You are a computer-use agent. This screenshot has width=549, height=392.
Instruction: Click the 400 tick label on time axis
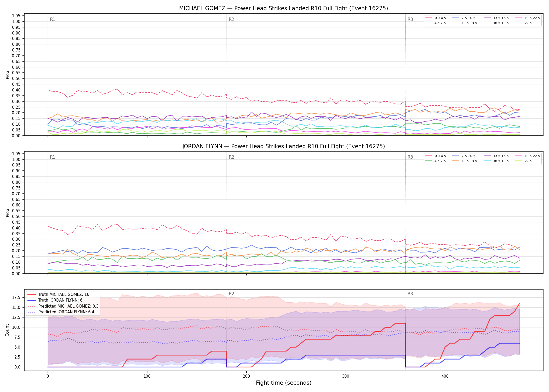coord(445,376)
